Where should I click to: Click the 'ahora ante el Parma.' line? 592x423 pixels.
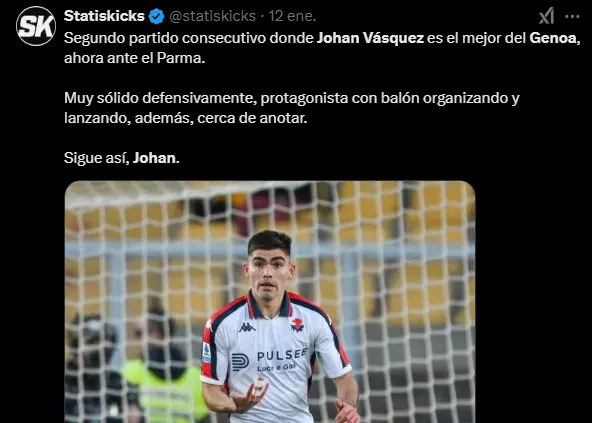point(134,58)
